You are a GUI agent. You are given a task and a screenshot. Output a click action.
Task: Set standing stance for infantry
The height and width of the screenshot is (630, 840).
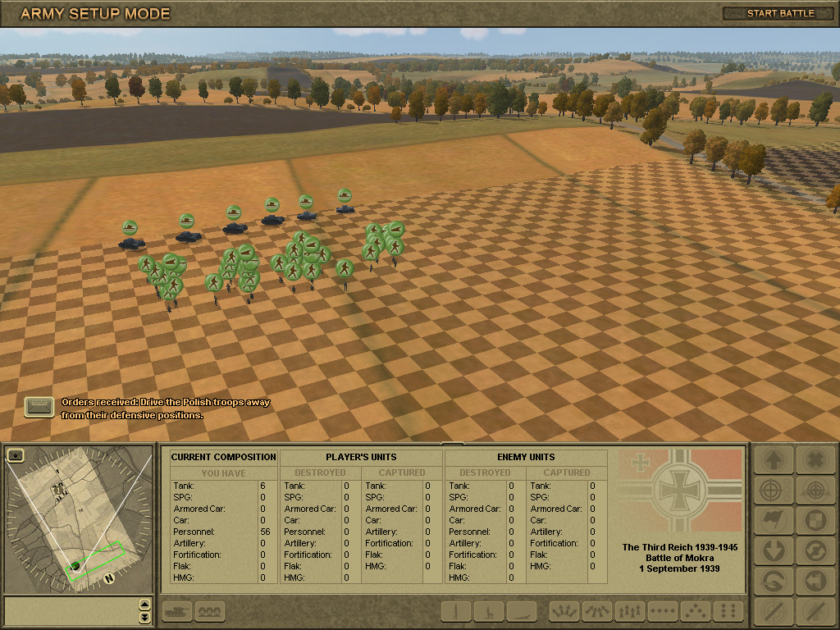456,611
